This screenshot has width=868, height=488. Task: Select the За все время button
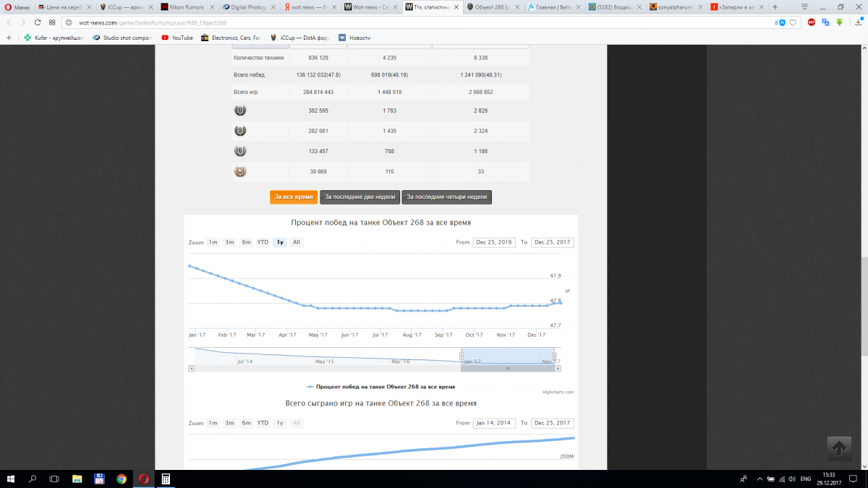click(294, 197)
